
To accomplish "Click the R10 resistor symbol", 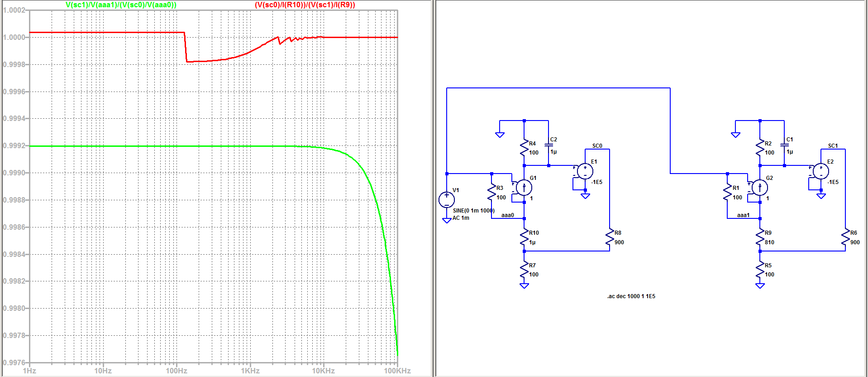I will [524, 237].
